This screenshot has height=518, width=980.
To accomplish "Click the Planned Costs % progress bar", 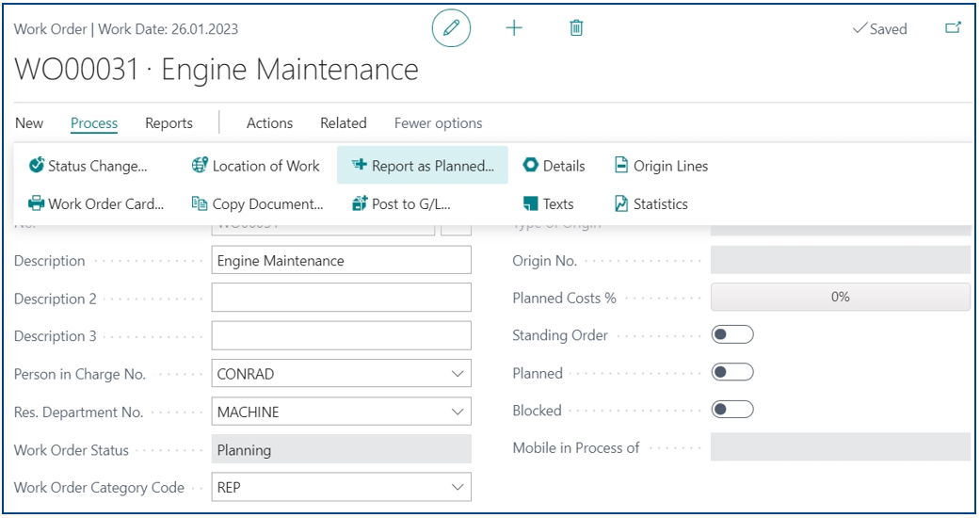I will coord(840,298).
